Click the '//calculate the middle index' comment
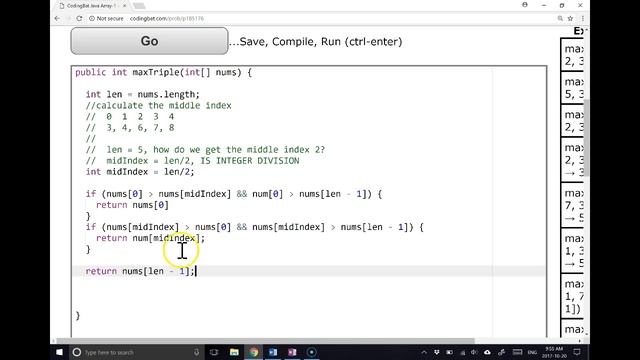640x360 pixels. coord(158,105)
